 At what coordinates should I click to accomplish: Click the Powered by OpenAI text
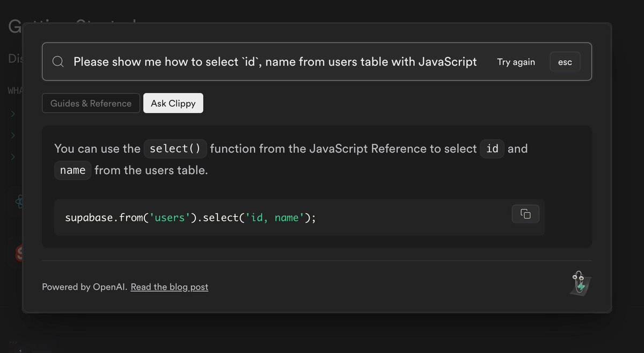click(x=84, y=287)
